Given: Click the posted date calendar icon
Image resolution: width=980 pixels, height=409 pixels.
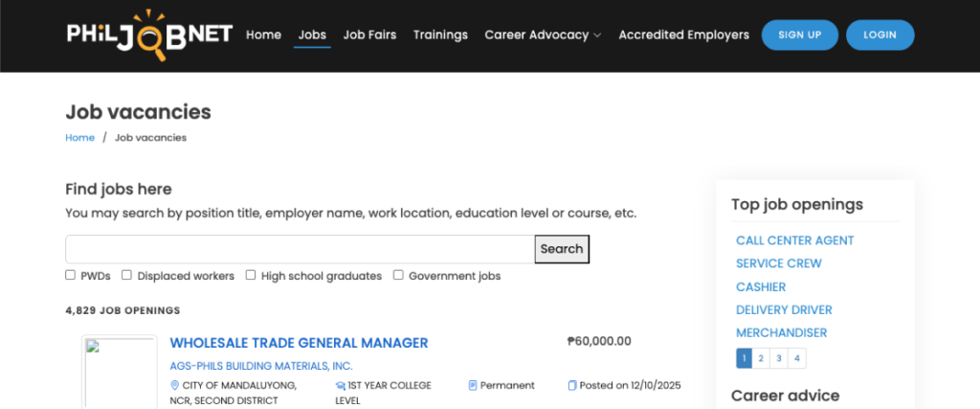Looking at the screenshot, I should pyautogui.click(x=572, y=385).
